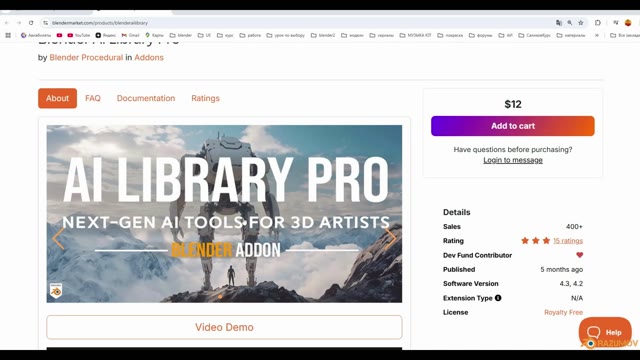
Task: Click the Extension Type info icon
Action: [498, 298]
